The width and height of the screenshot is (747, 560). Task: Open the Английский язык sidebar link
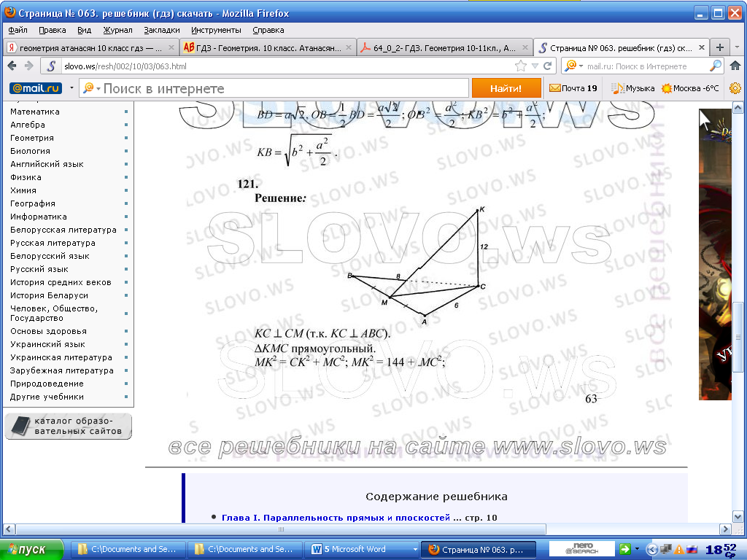[x=47, y=164]
